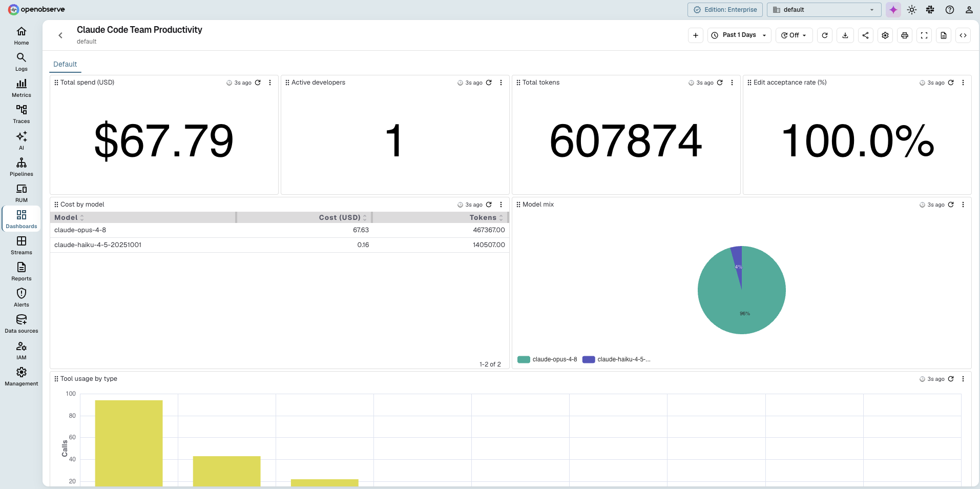Toggle the light/dark theme
Viewport: 980px width, 489px height.
[912, 10]
